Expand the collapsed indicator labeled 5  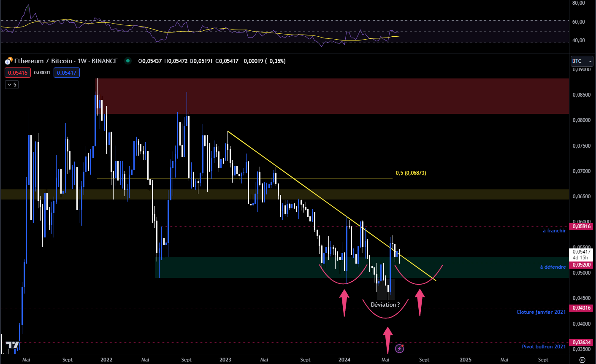pyautogui.click(x=11, y=84)
